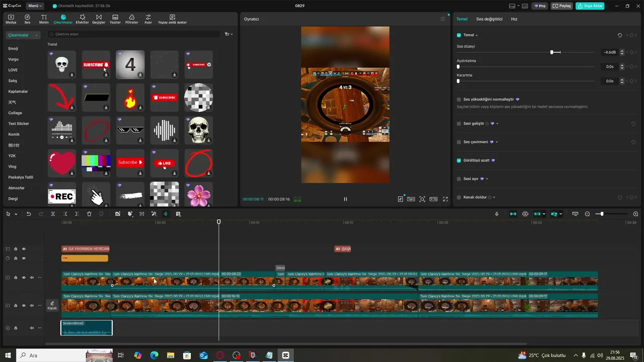Open the selection tool mode dropdown
This screenshot has height=362, width=644.
tap(16, 214)
